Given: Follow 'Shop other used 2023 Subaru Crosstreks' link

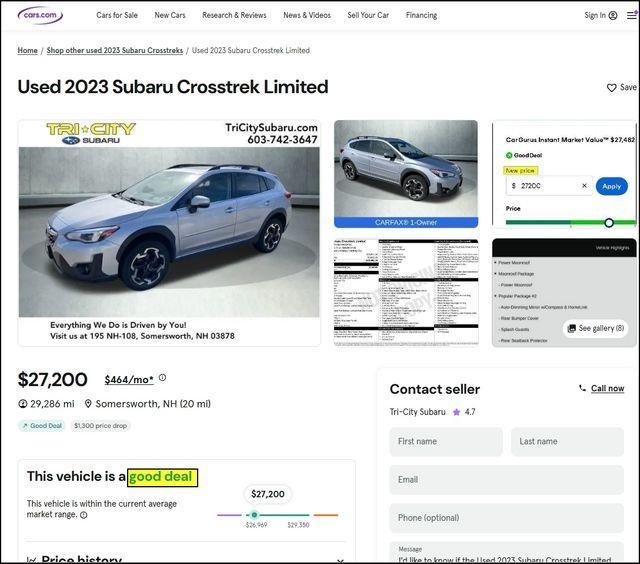Looking at the screenshot, I should [x=114, y=50].
